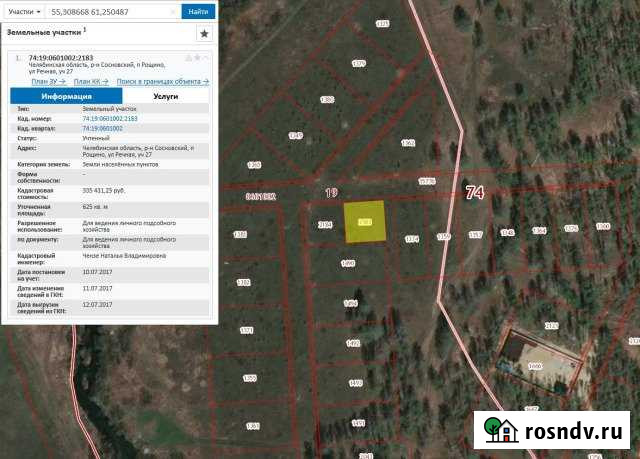
Task: Switch to the Услуги tab
Action: pyautogui.click(x=165, y=97)
